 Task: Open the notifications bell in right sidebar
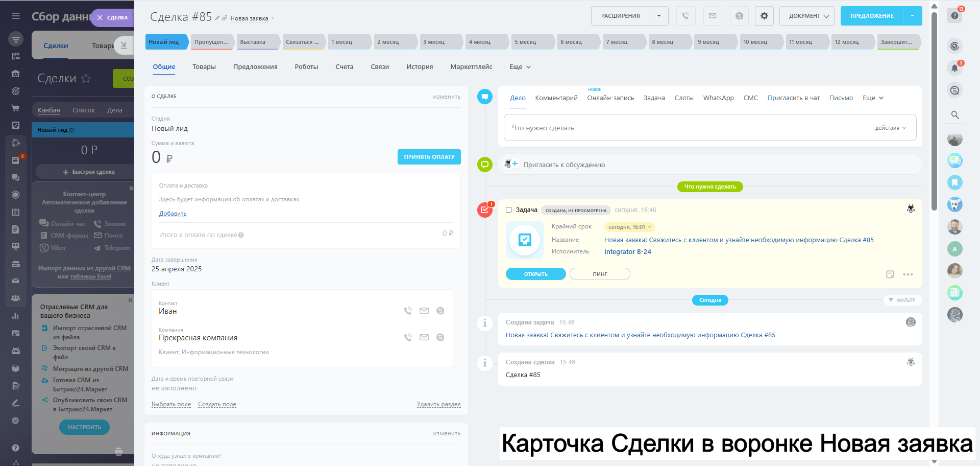click(x=954, y=68)
